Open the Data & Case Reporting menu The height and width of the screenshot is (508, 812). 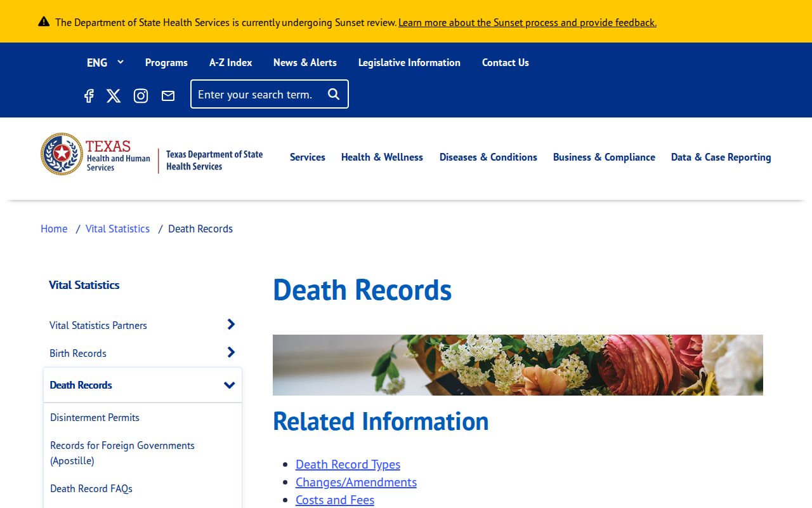[x=721, y=157]
